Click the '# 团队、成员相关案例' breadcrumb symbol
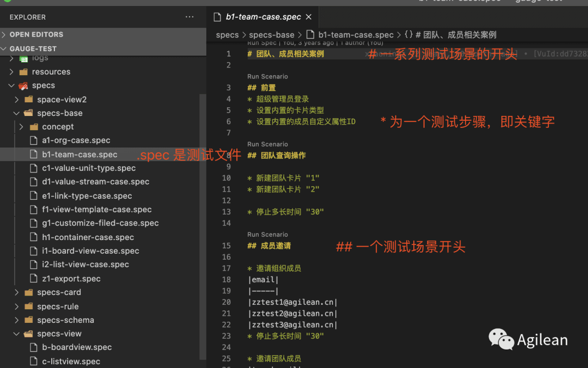Image resolution: width=588 pixels, height=368 pixels. pyautogui.click(x=456, y=35)
